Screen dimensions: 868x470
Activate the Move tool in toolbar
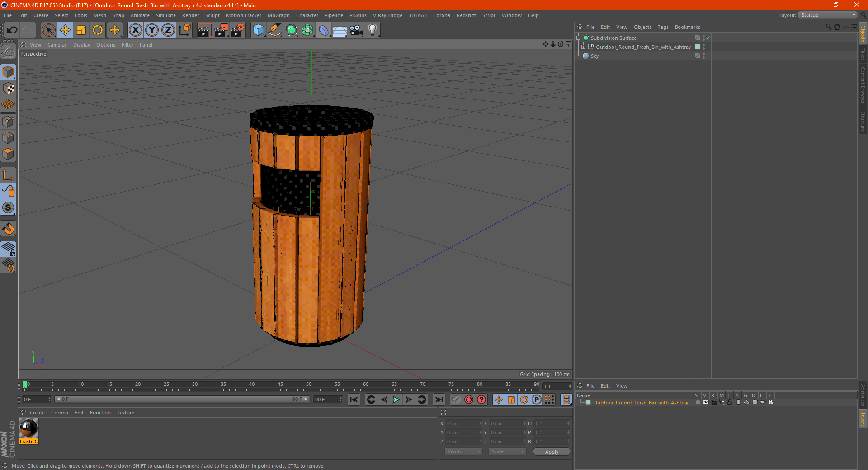pyautogui.click(x=65, y=30)
